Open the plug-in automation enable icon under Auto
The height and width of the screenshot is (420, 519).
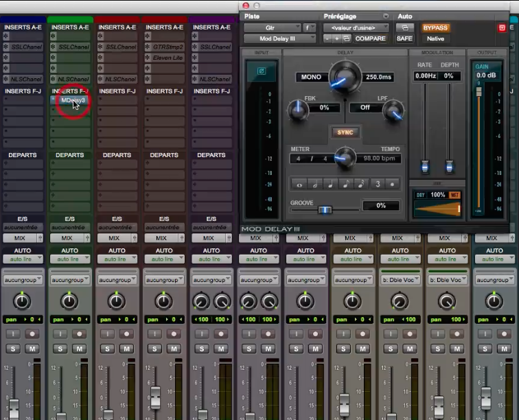pos(404,28)
